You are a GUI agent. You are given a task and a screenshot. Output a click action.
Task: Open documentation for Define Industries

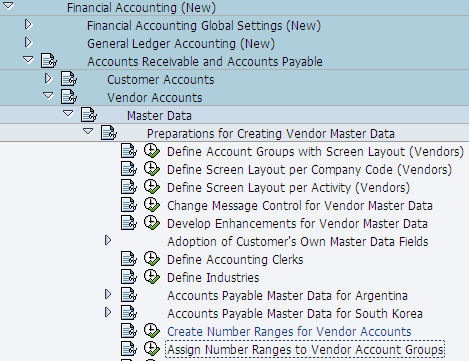(x=129, y=277)
